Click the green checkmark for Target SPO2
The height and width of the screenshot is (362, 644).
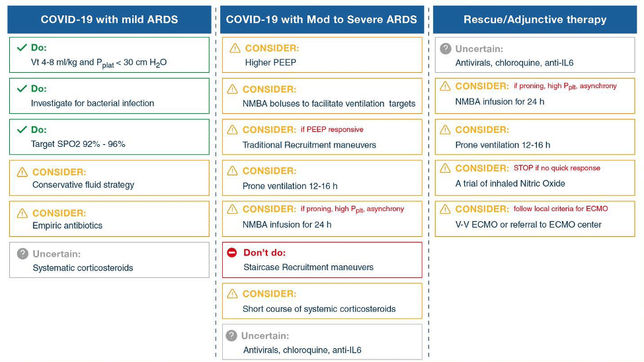tap(22, 130)
